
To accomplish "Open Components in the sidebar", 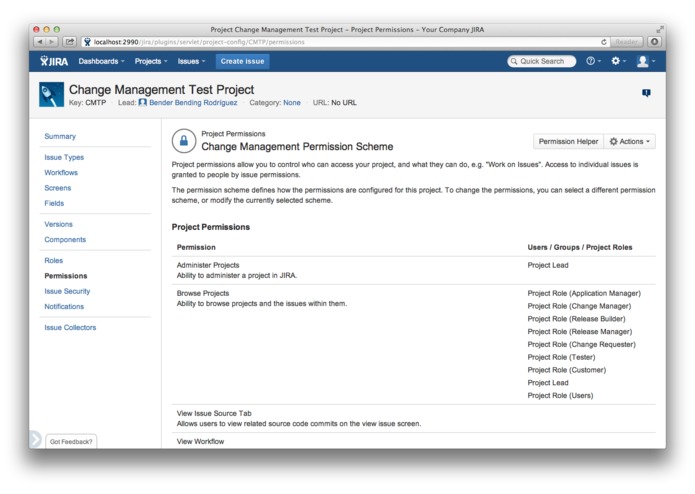I will click(x=65, y=240).
